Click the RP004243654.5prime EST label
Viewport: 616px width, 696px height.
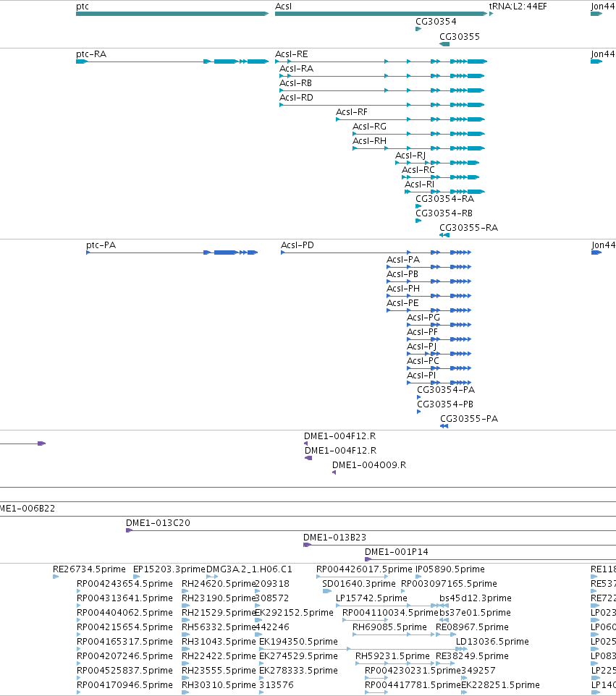[125, 584]
